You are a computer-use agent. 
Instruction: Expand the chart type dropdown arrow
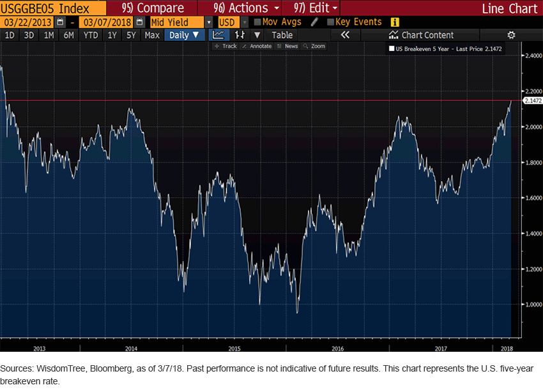257,35
